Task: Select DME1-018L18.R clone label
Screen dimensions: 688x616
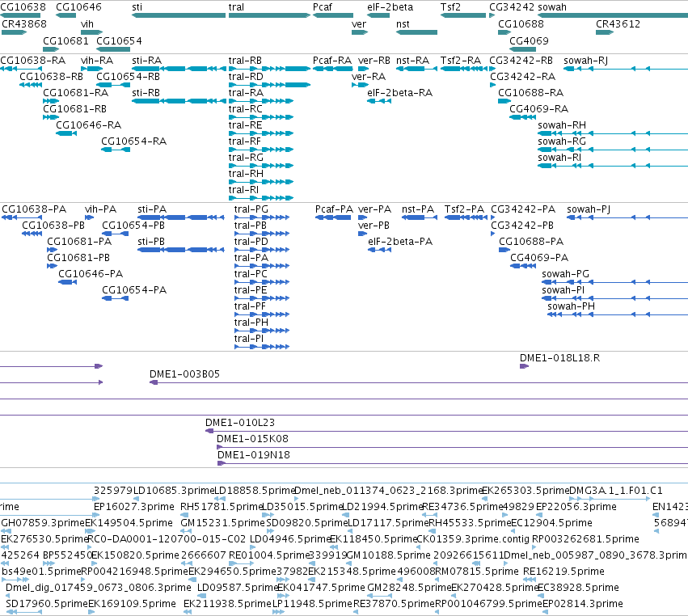Action: click(559, 358)
